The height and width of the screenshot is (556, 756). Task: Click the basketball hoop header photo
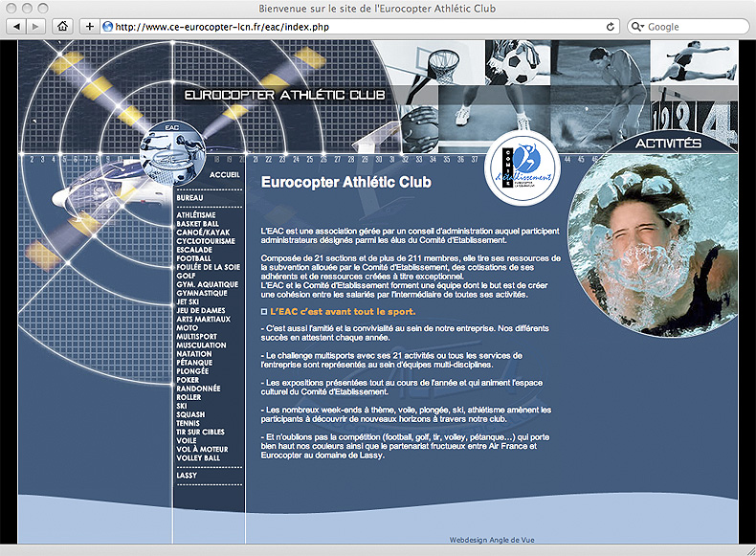[x=438, y=63]
